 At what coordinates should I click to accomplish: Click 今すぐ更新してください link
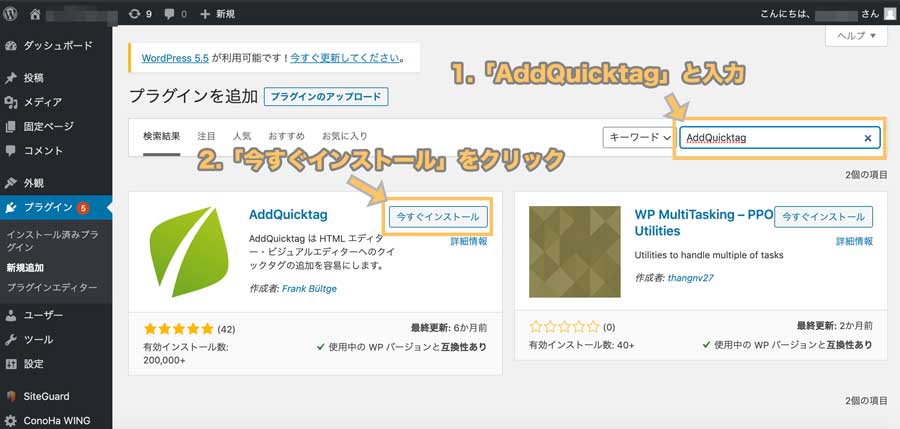point(344,57)
